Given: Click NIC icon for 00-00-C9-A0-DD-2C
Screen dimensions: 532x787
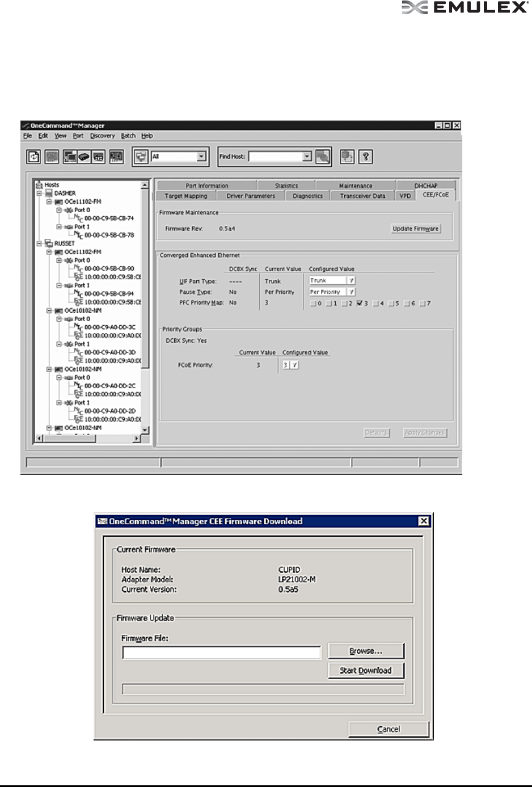Looking at the screenshot, I should [79, 386].
